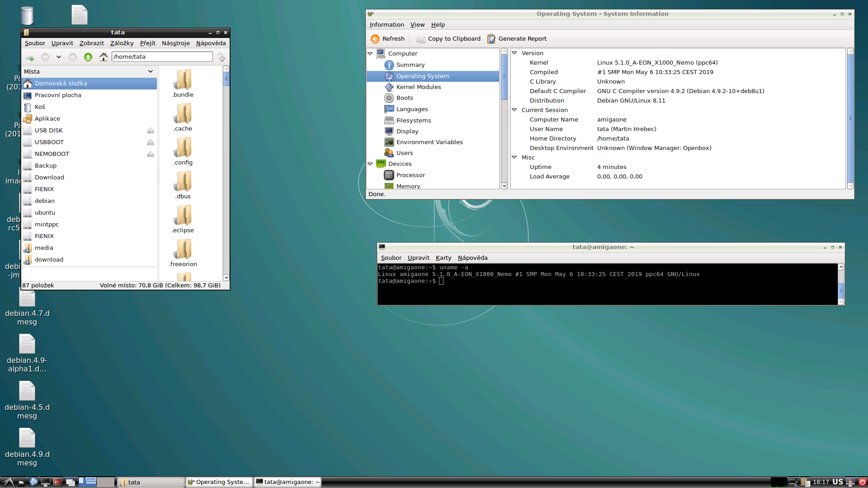
Task: Eject the NEMOBOOT volume
Action: pos(151,154)
